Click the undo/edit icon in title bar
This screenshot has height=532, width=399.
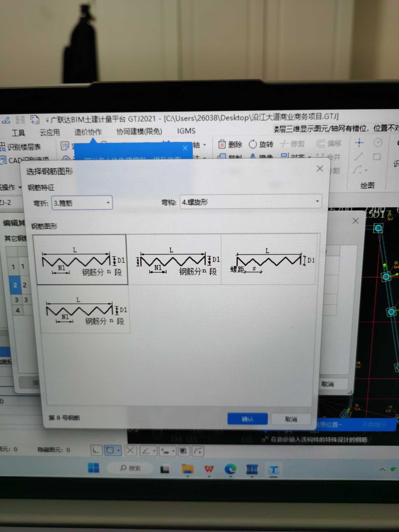coord(6,120)
